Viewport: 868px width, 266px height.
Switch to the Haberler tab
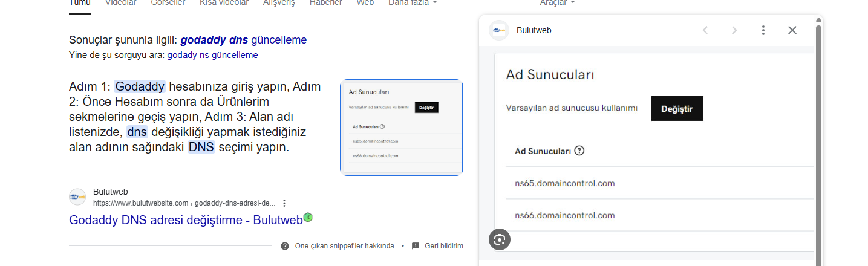[325, 3]
